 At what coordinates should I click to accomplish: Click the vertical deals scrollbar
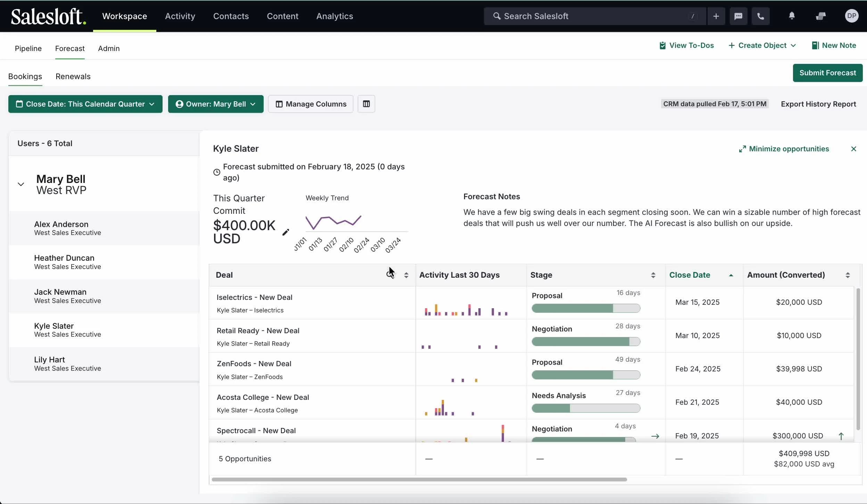pos(858,359)
